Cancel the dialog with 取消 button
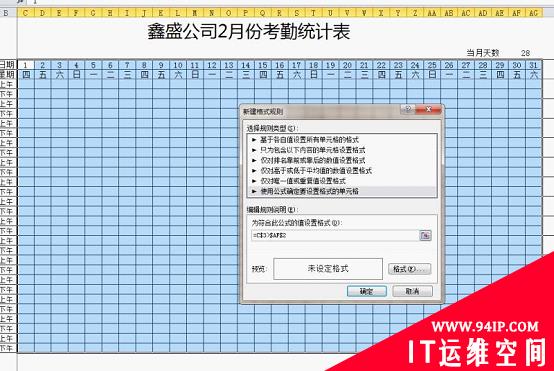Screen dimensions: 554x371 coord(412,291)
